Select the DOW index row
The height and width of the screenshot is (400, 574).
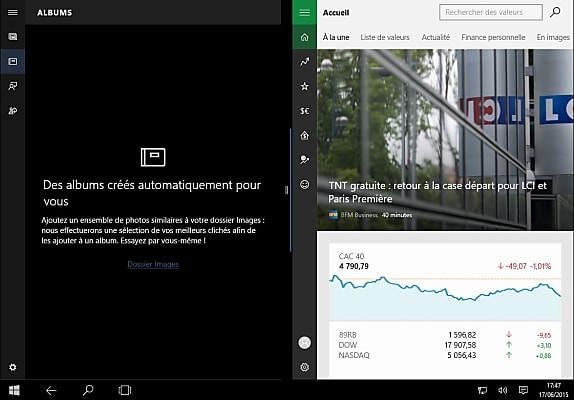click(445, 345)
